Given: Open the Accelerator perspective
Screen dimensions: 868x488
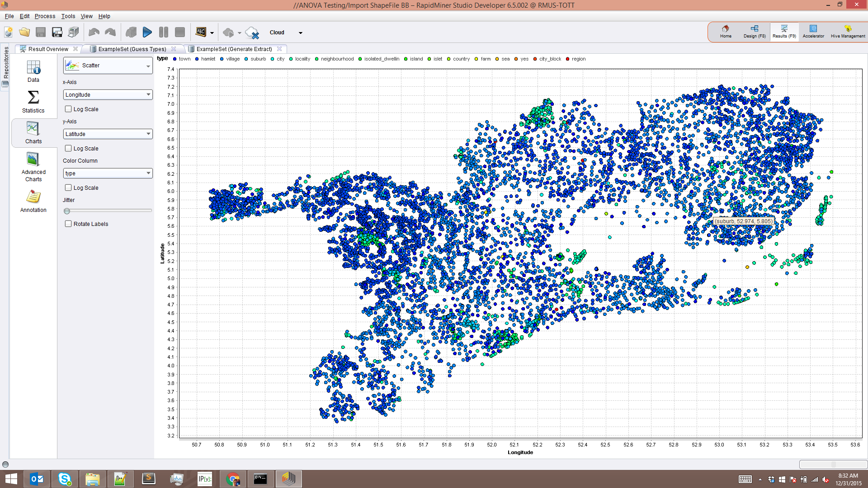Looking at the screenshot, I should 813,32.
